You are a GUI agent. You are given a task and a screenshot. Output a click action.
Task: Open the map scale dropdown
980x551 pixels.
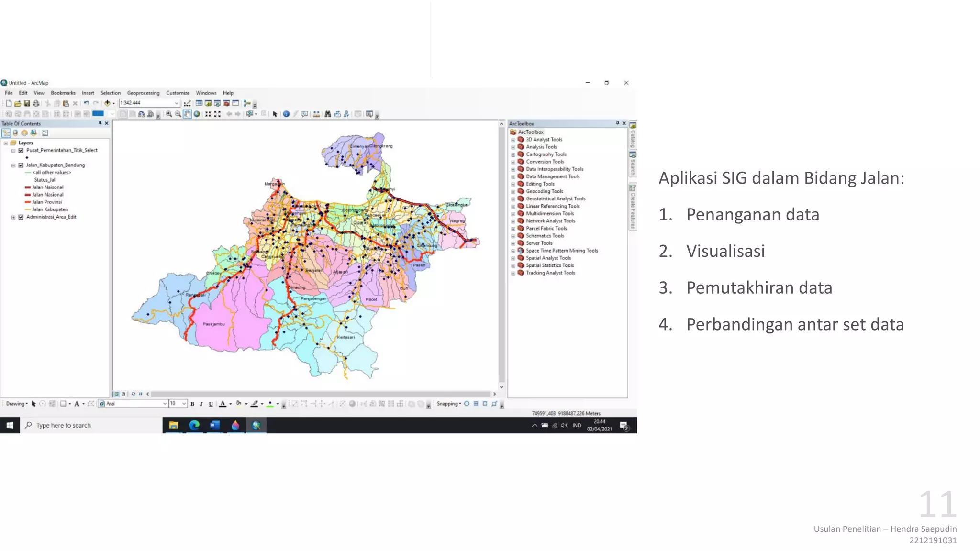[x=177, y=103]
